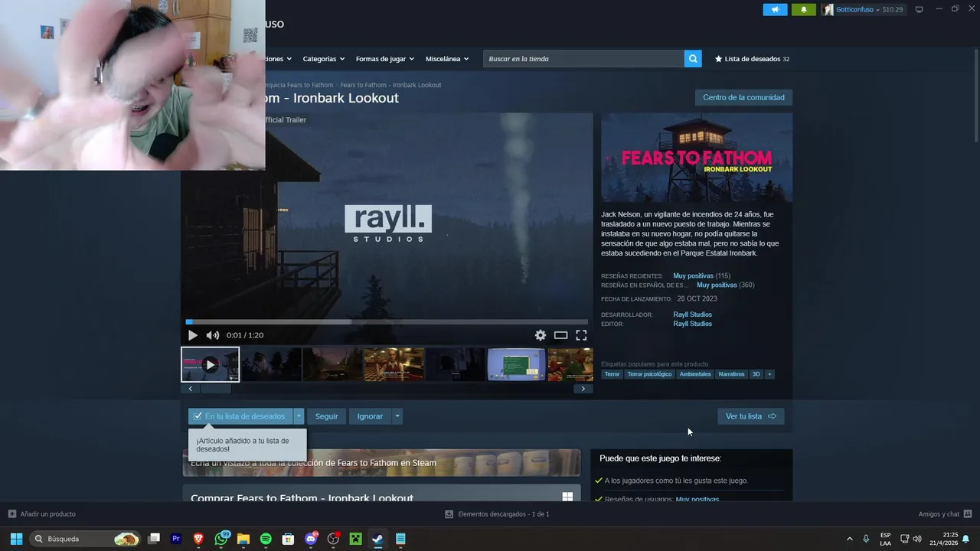Open Spotify from the taskbar

click(266, 539)
